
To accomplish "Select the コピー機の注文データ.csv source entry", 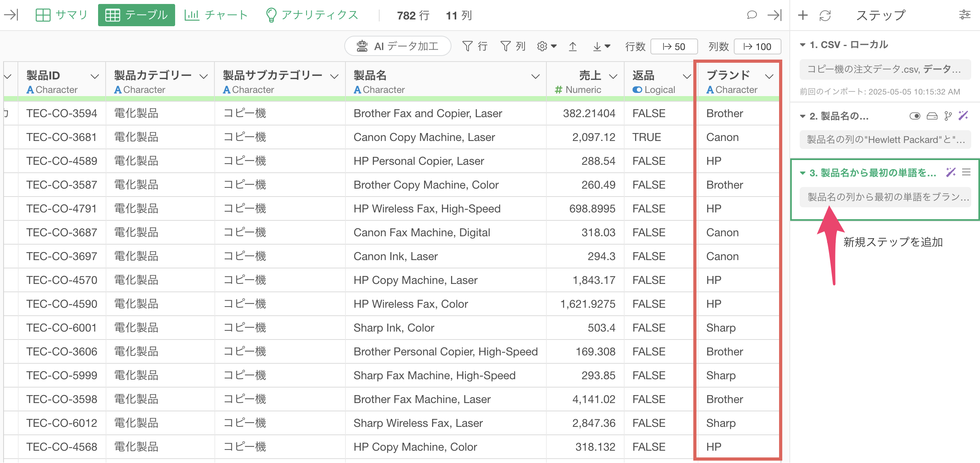I will 885,69.
